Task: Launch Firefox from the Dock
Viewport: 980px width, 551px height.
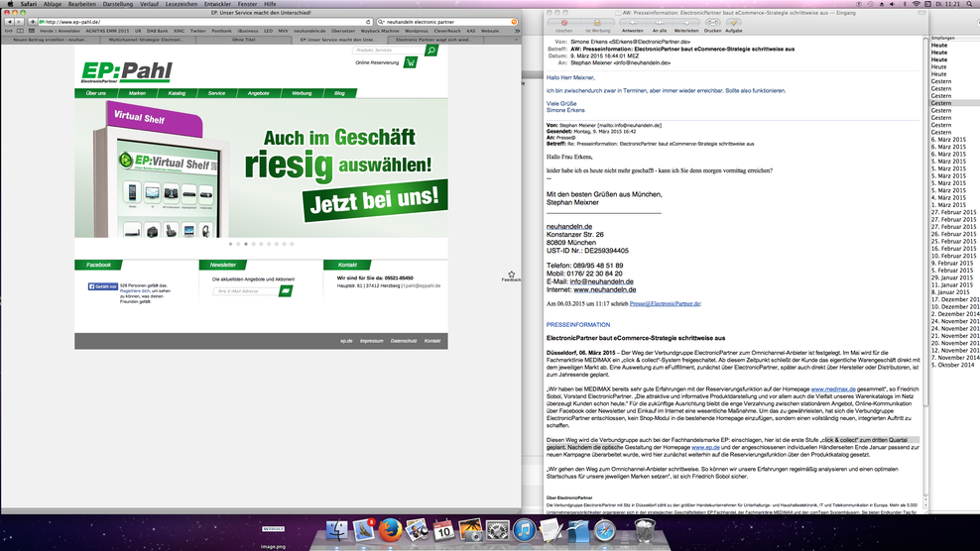Action: coord(390,530)
